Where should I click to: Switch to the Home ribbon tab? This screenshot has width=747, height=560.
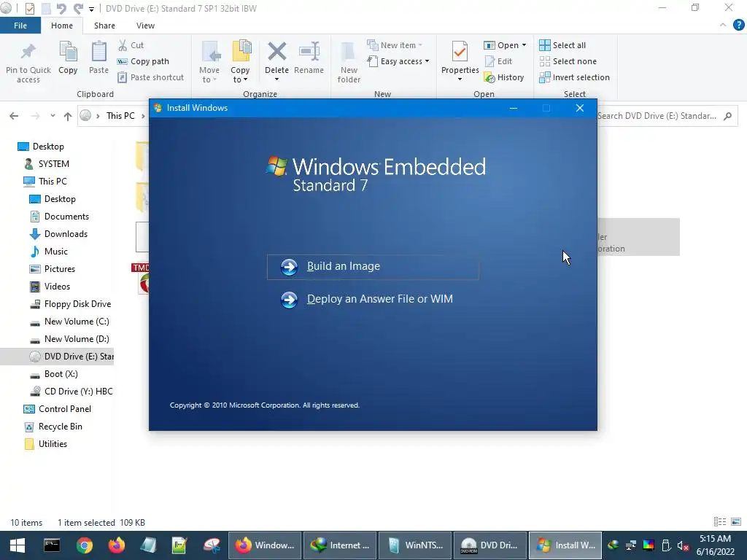tap(62, 26)
